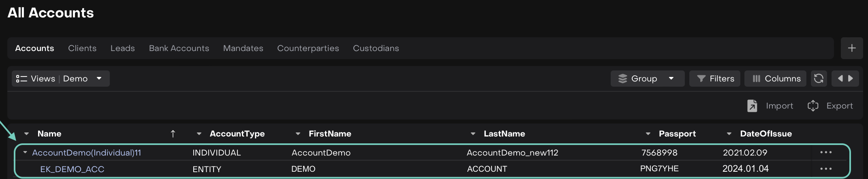Click the Passport cell 7568998
The height and width of the screenshot is (179, 868).
659,153
